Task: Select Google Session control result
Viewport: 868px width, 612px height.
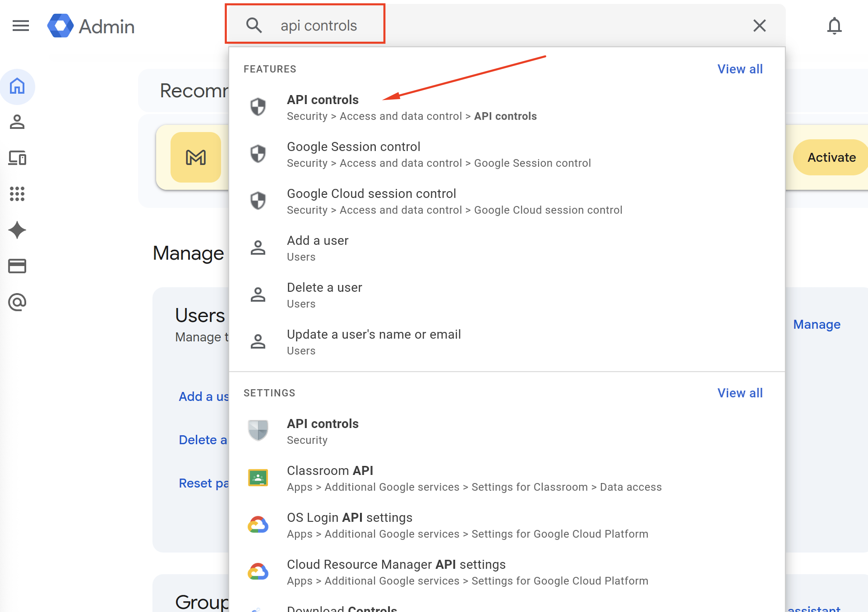Action: click(x=507, y=154)
